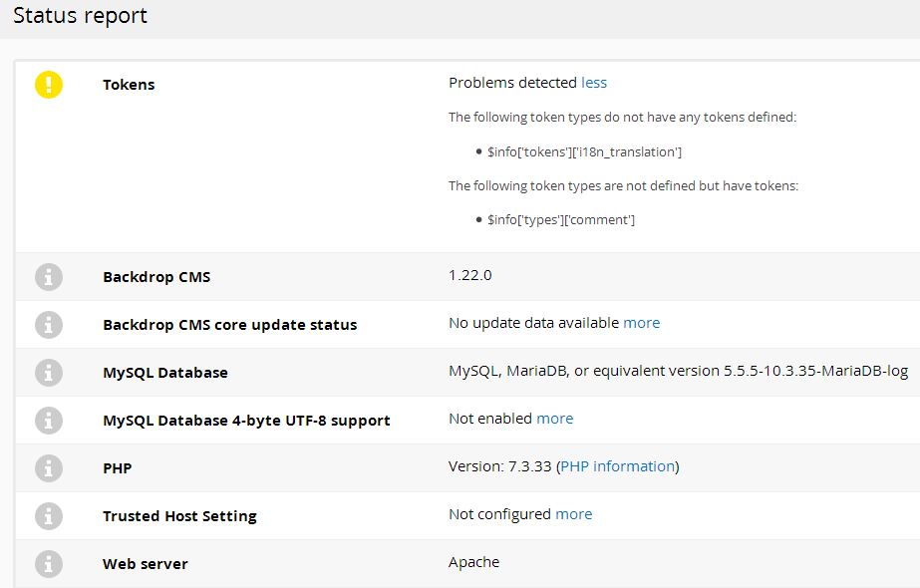The width and height of the screenshot is (920, 588).
Task: Click the info icon next to PHP
Action: click(49, 468)
